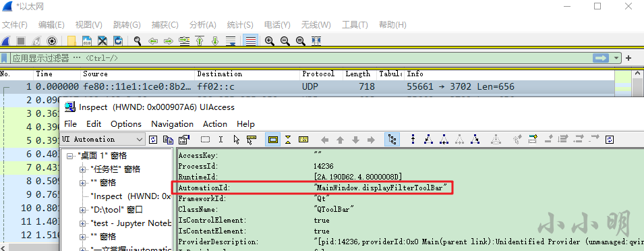Screen dimensions: 644x251
Task: Open the display filter history dropdown arrow
Action: point(616,58)
